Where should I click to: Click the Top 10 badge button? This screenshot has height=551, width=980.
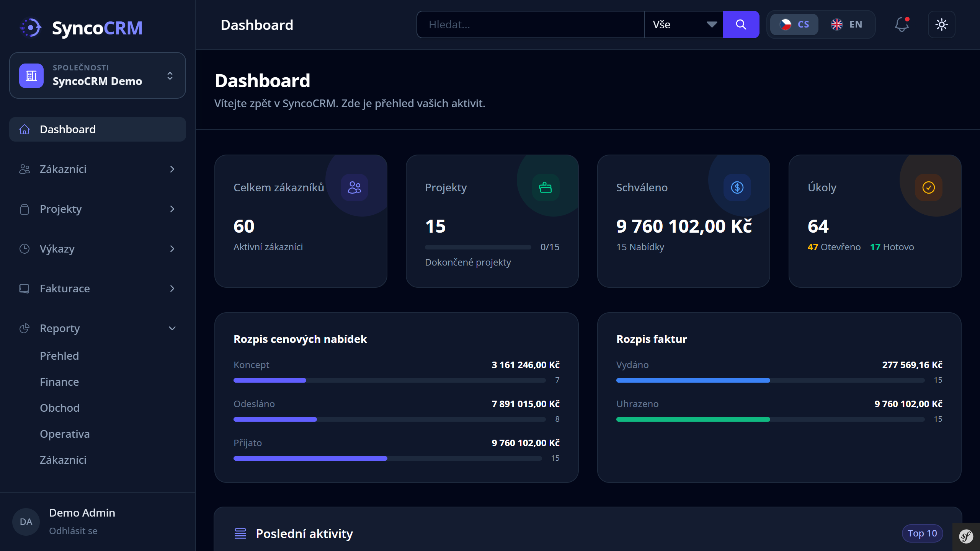[x=922, y=533]
